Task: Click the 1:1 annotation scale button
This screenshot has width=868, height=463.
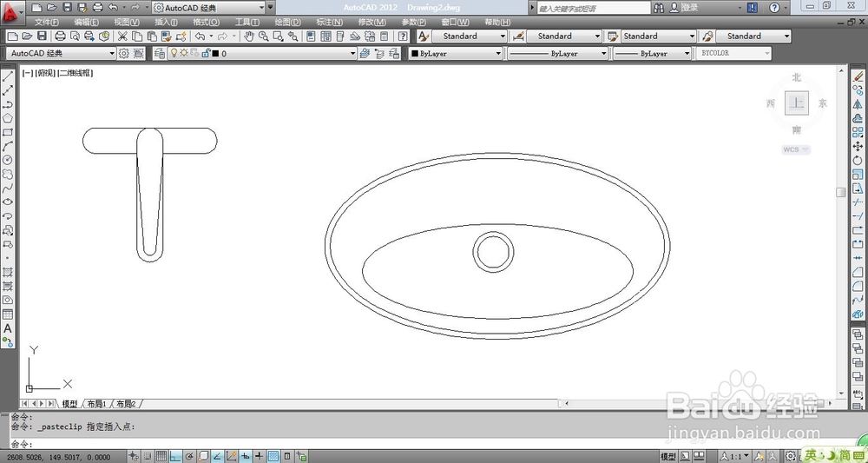Action: pos(734,456)
